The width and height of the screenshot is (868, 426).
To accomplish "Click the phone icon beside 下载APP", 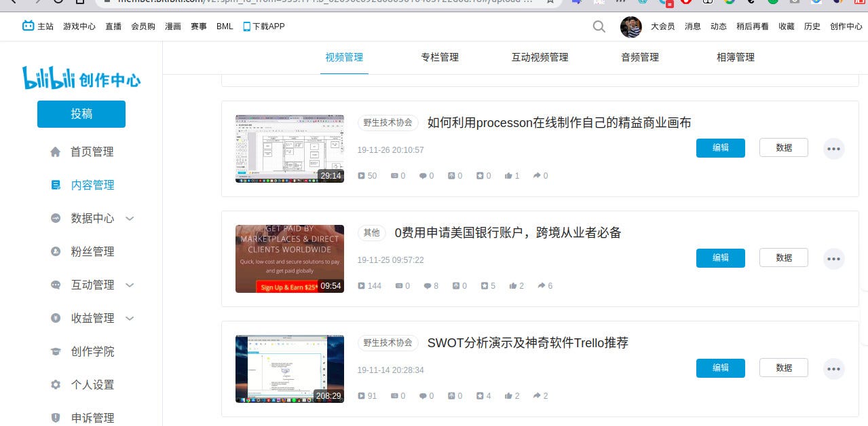I will (247, 26).
